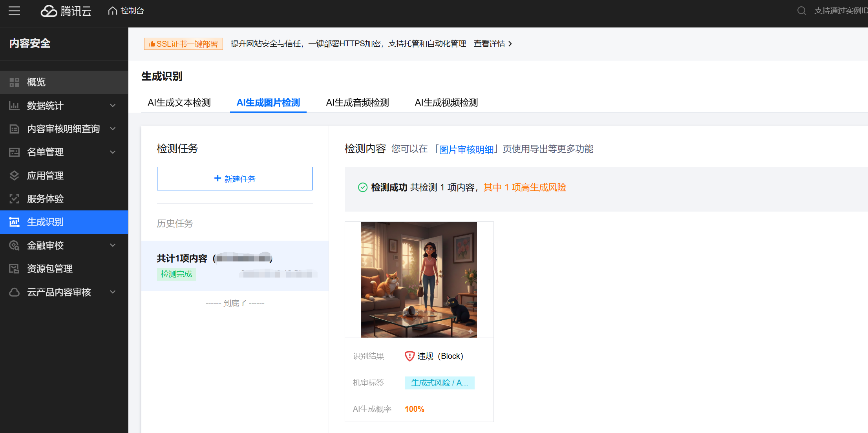Viewport: 868px width, 433px height.
Task: Click the console home icon
Action: point(113,11)
